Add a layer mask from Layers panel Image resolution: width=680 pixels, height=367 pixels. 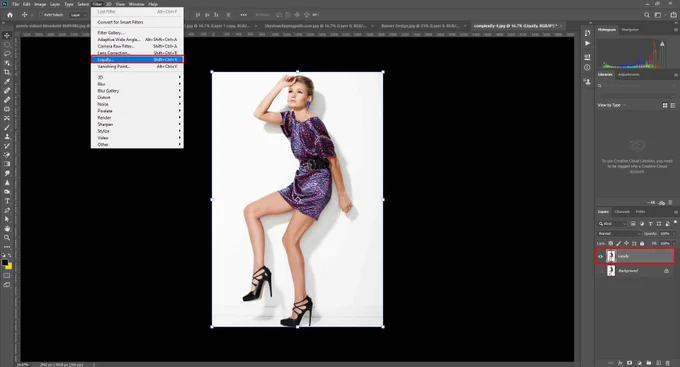tap(629, 363)
